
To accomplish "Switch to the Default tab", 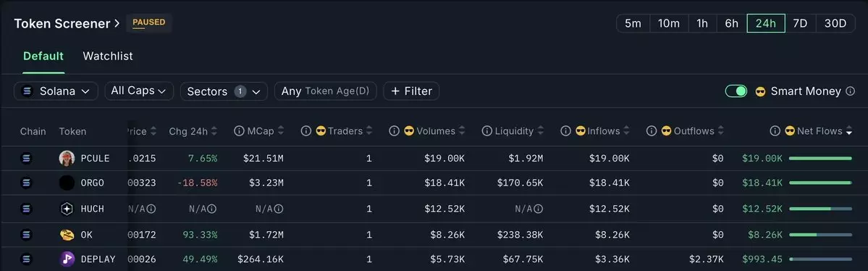I will pos(43,56).
